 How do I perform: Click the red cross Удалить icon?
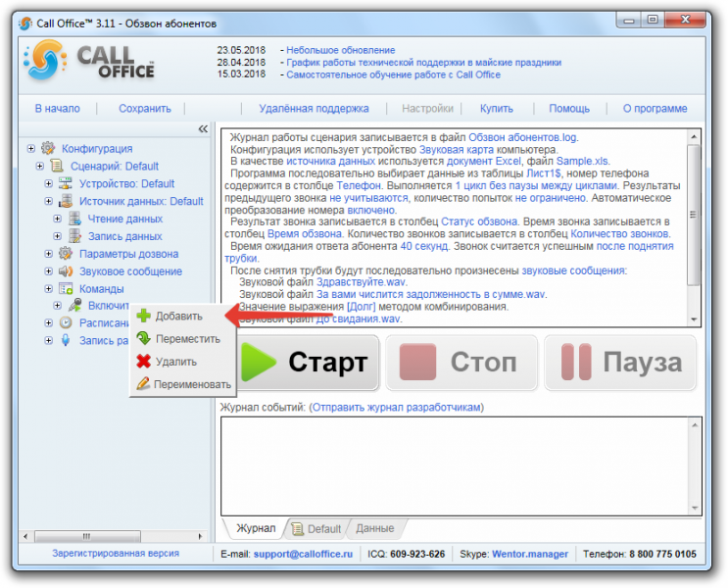(x=144, y=362)
